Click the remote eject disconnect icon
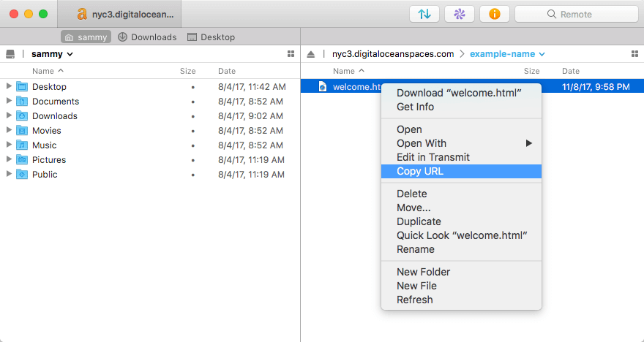The image size is (644, 342). pyautogui.click(x=311, y=54)
